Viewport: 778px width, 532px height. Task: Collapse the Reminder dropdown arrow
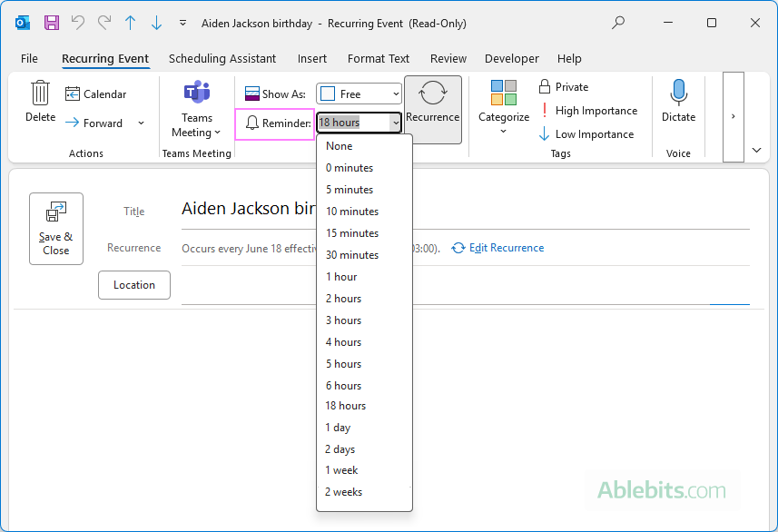(x=396, y=123)
